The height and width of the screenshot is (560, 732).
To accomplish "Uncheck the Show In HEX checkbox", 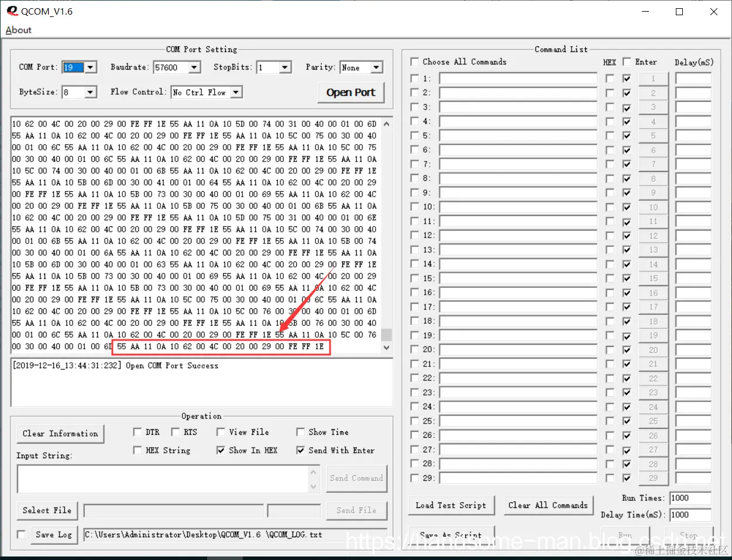I will pos(221,450).
